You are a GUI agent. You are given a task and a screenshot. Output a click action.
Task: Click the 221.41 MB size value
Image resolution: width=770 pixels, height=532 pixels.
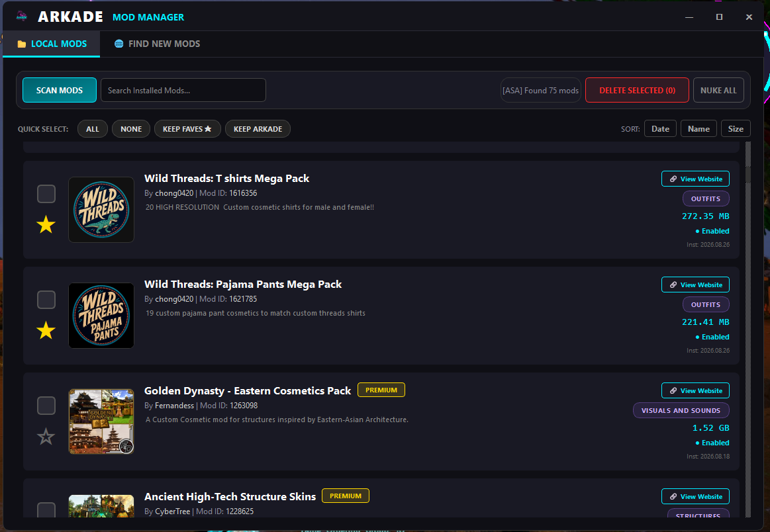click(705, 322)
